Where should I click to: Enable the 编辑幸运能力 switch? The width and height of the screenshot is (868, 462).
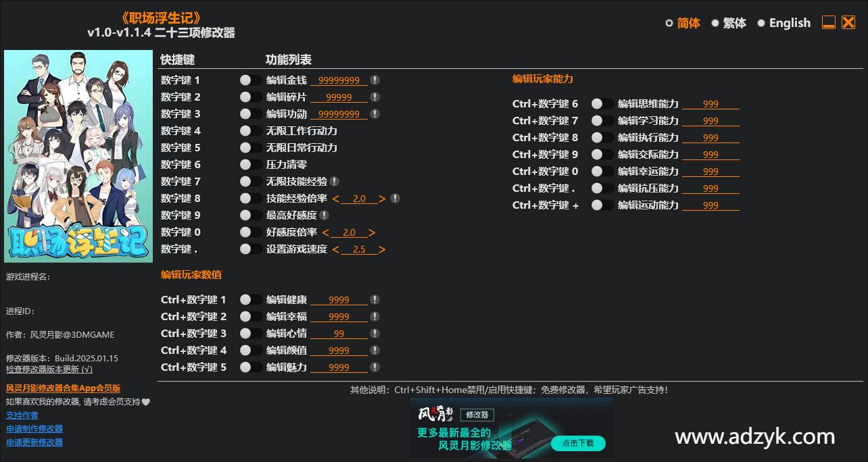[598, 171]
